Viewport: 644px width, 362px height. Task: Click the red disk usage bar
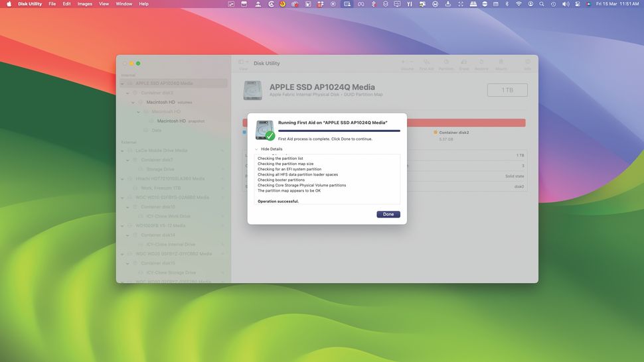tap(466, 123)
